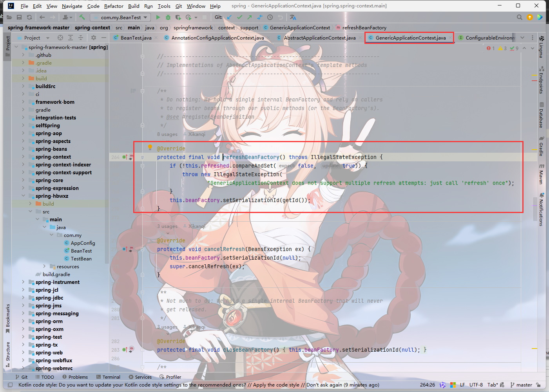The height and width of the screenshot is (392, 549).
Task: Locate opened file in Project tree (crosshair icon)
Action: coord(60,38)
